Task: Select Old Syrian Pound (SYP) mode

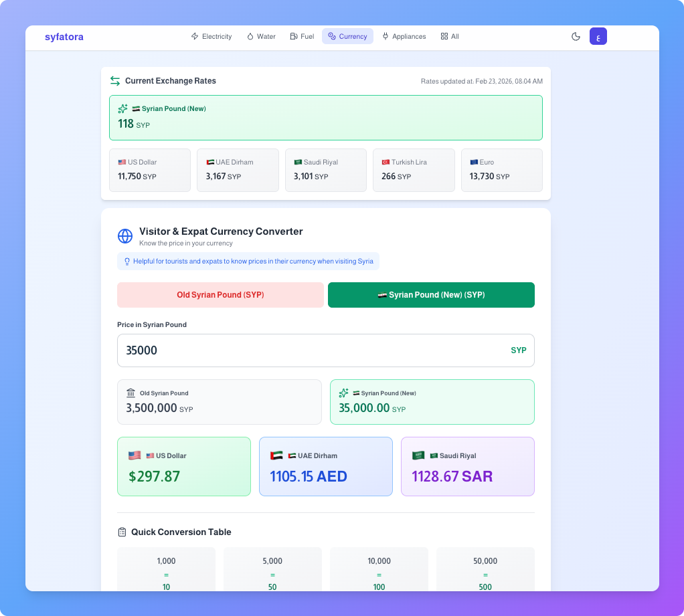Action: (x=220, y=295)
